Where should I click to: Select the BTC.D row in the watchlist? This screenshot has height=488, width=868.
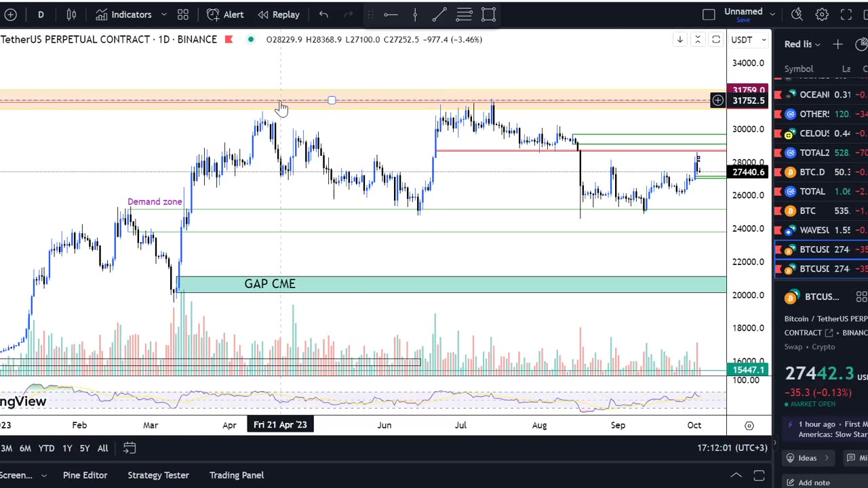point(821,172)
